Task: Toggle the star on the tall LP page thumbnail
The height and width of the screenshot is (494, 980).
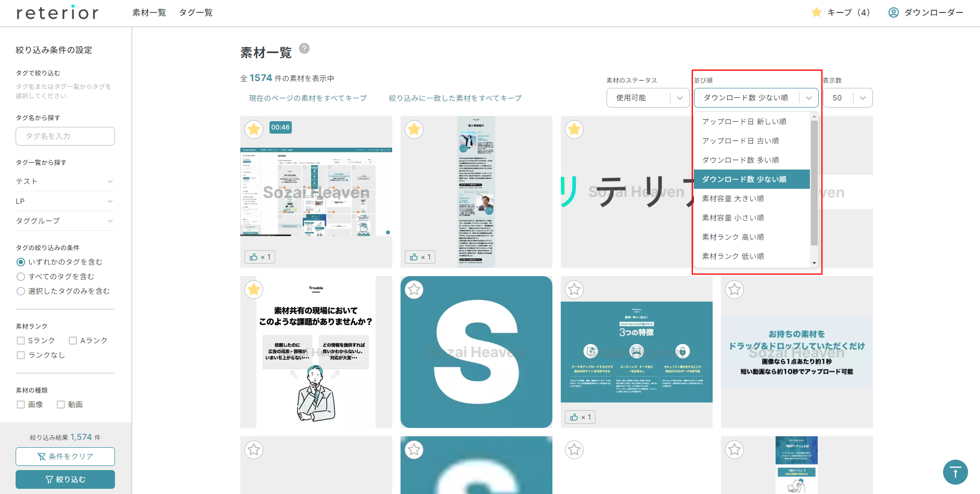Action: click(x=414, y=129)
